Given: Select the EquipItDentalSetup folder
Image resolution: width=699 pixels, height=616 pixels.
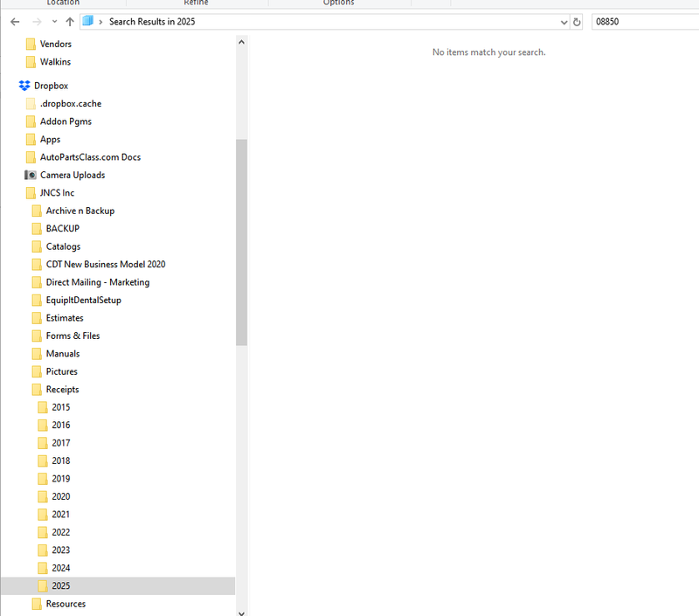Looking at the screenshot, I should [x=83, y=300].
